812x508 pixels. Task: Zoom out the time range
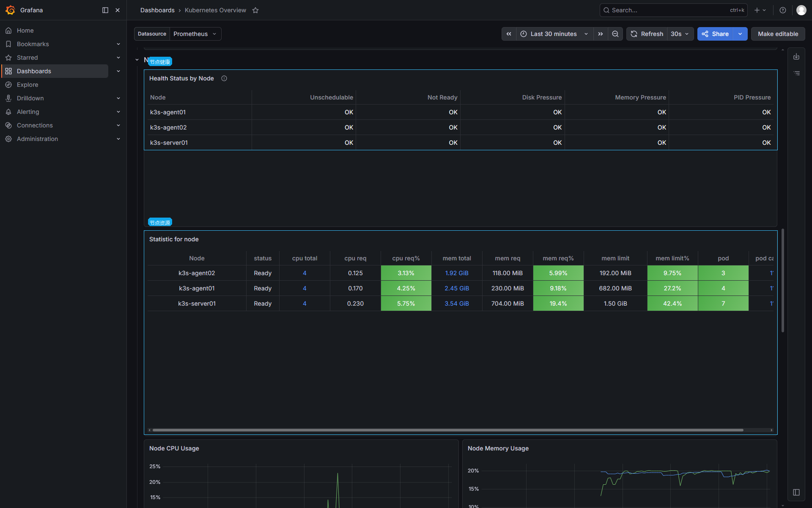coord(615,34)
